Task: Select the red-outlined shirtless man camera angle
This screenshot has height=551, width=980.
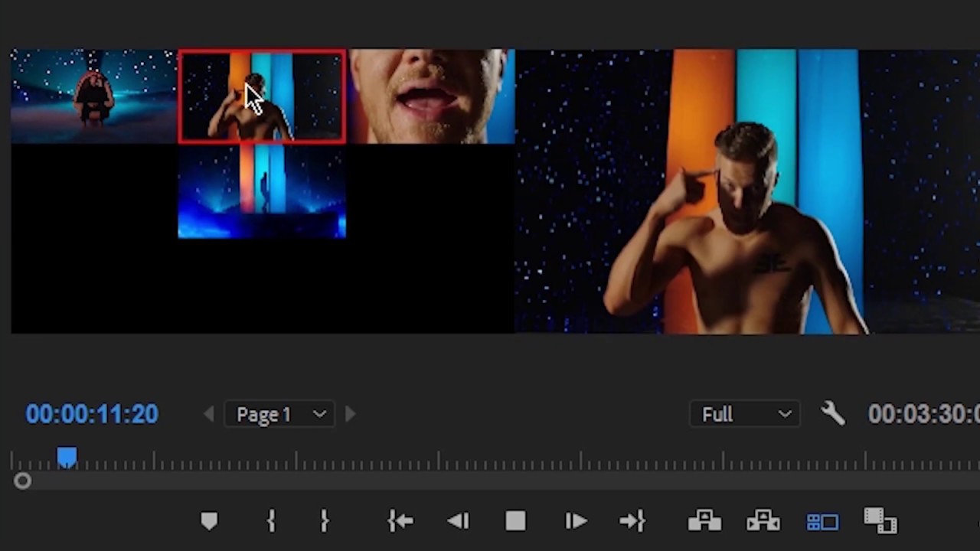Action: (262, 96)
